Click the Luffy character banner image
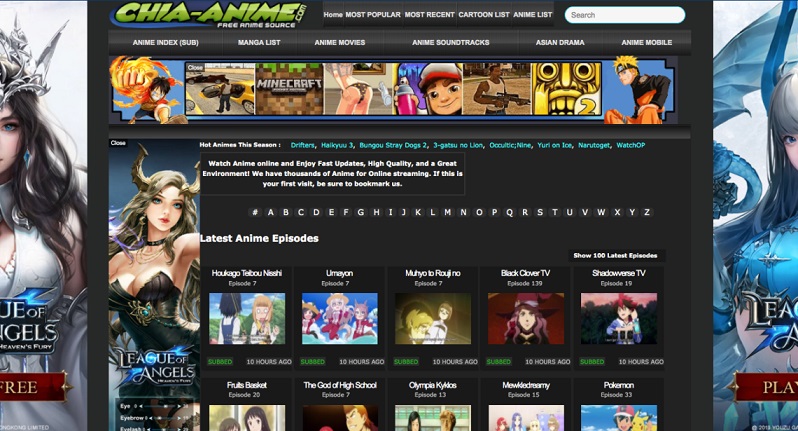The height and width of the screenshot is (431, 798). point(146,90)
